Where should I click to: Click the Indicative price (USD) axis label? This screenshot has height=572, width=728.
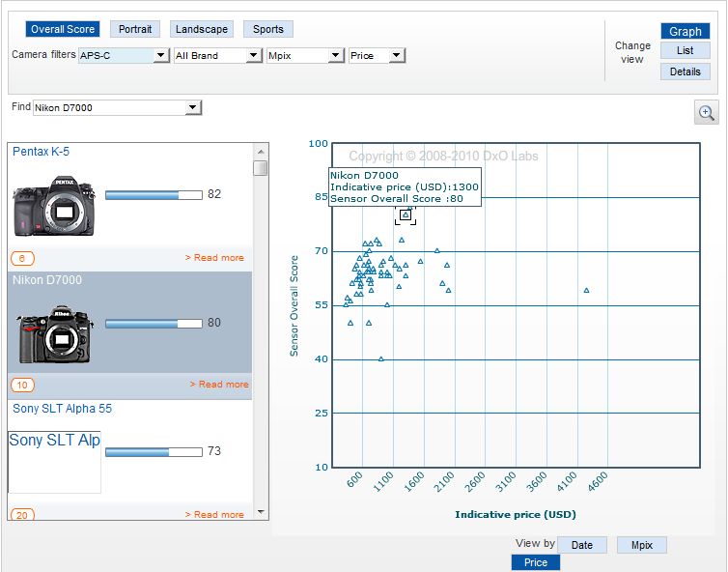516,514
